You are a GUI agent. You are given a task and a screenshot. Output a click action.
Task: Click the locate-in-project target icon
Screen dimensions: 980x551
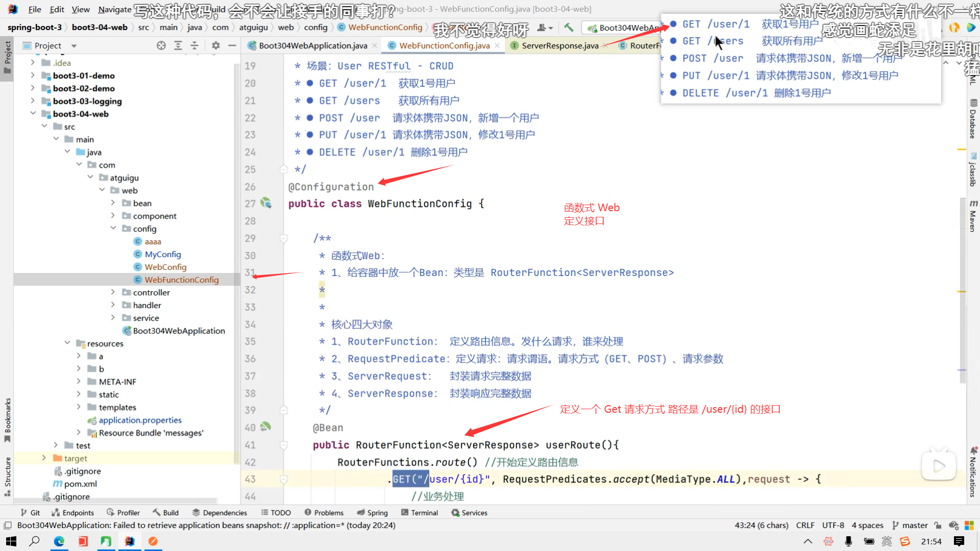click(x=161, y=45)
